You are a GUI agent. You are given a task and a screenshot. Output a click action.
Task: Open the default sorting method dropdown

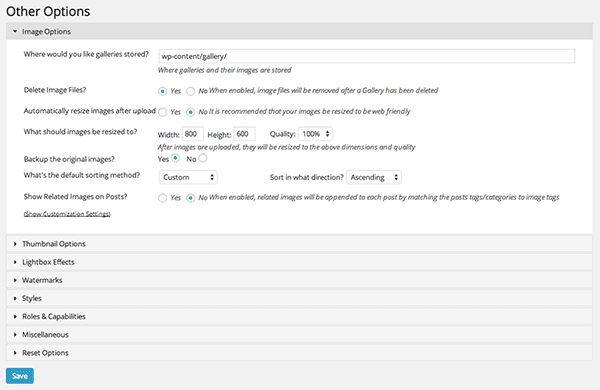tap(188, 177)
